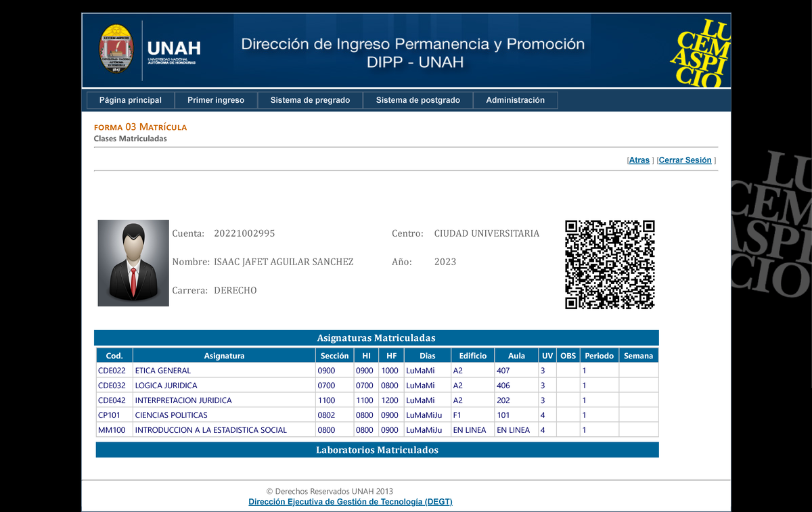812x512 pixels.
Task: Click the student profile avatar picture
Action: [x=133, y=262]
